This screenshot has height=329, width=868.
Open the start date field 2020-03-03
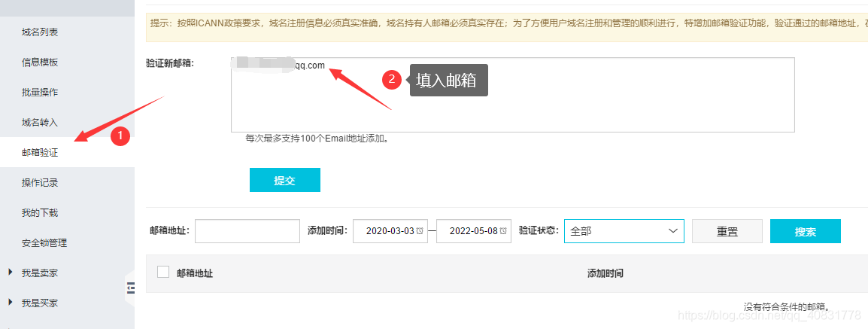(390, 231)
